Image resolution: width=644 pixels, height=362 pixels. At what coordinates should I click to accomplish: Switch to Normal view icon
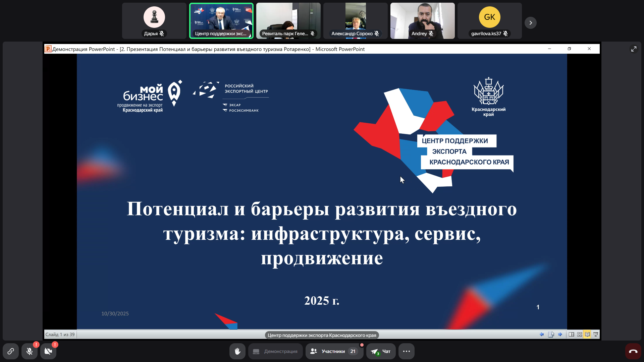[572, 335]
